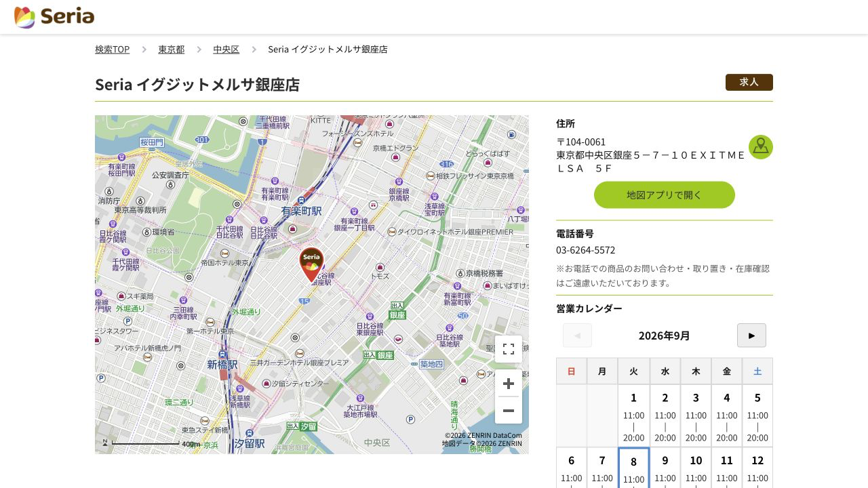The height and width of the screenshot is (488, 868).
Task: Select September 9 calendar cell
Action: click(x=665, y=468)
